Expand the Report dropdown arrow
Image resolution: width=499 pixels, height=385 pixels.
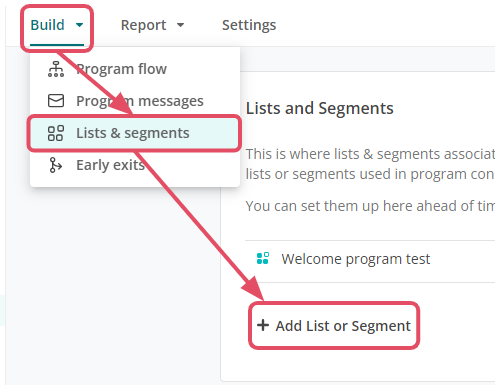click(180, 25)
